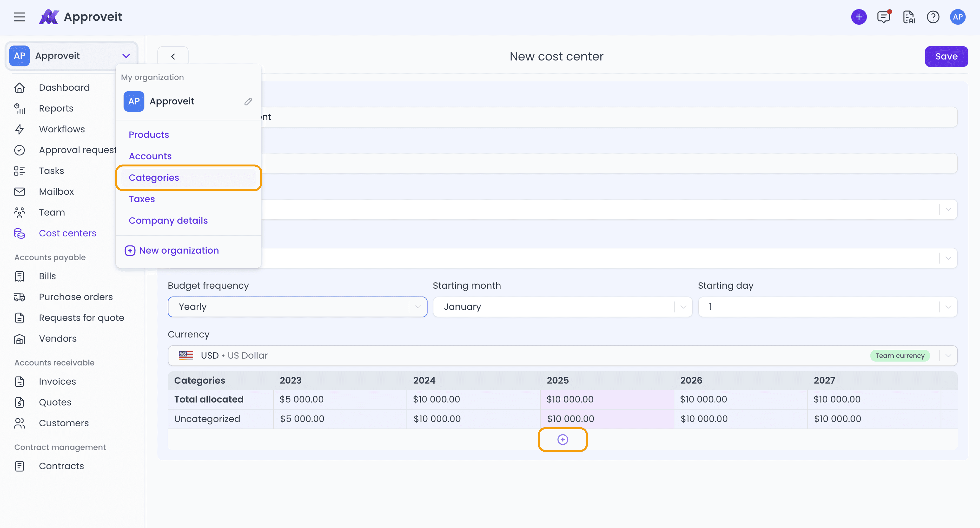The height and width of the screenshot is (528, 980).
Task: Open the AI document icon
Action: click(908, 17)
